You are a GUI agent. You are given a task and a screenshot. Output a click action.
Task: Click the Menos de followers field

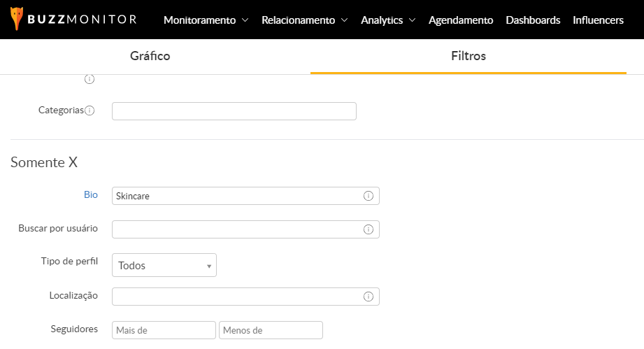pyautogui.click(x=271, y=330)
